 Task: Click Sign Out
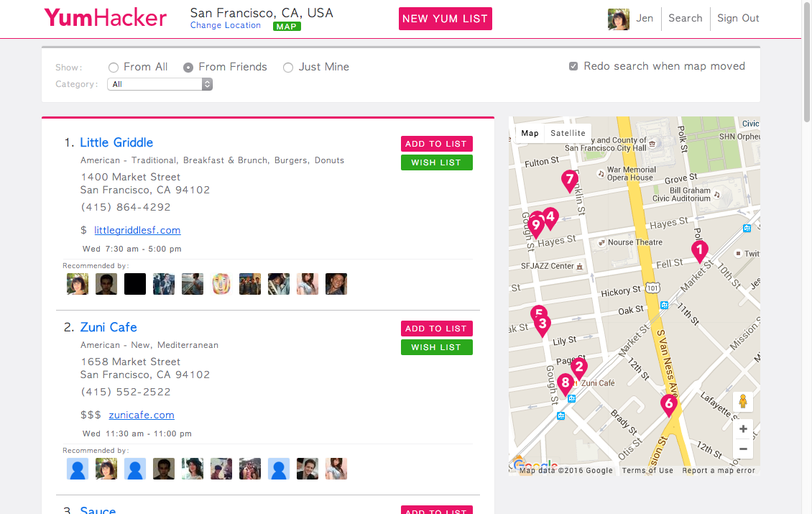738,18
